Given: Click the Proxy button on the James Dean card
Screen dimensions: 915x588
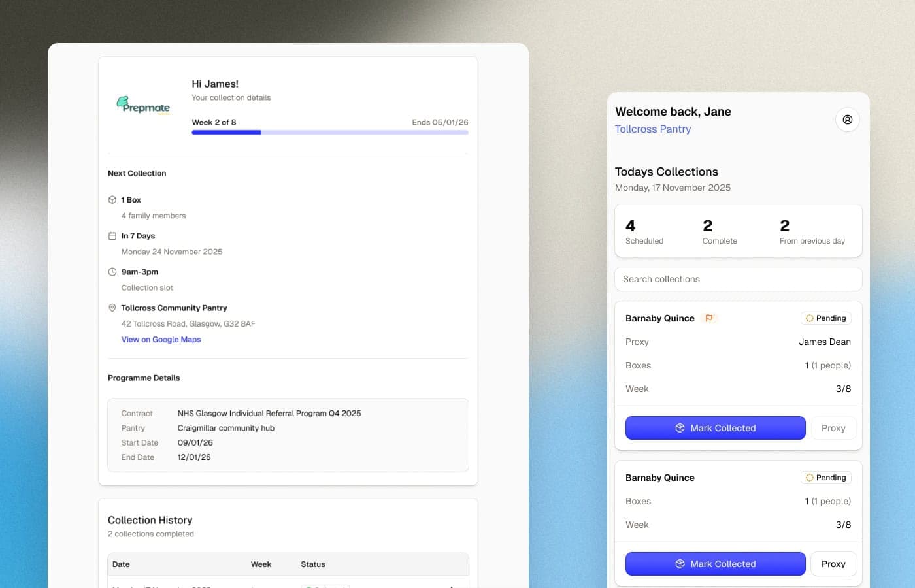Looking at the screenshot, I should click(834, 428).
